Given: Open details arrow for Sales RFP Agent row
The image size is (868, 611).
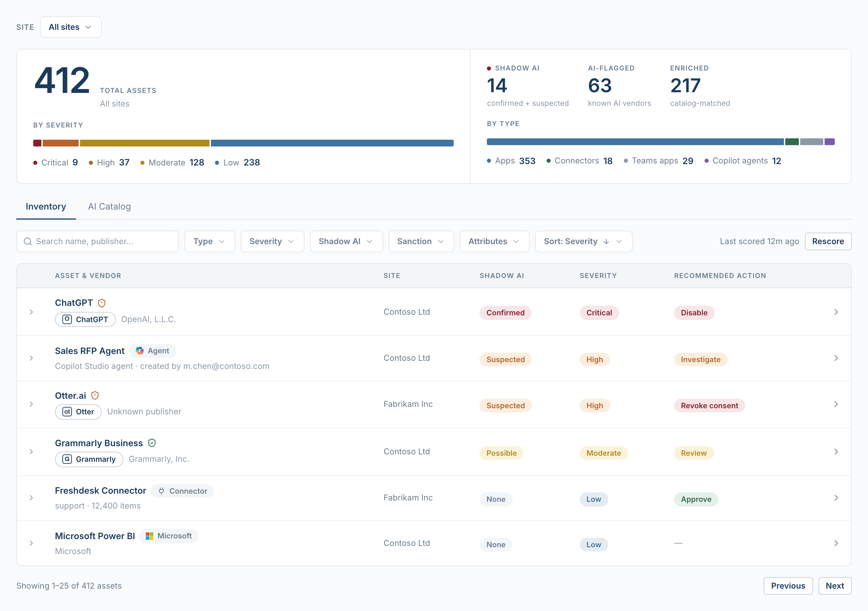Looking at the screenshot, I should click(836, 358).
